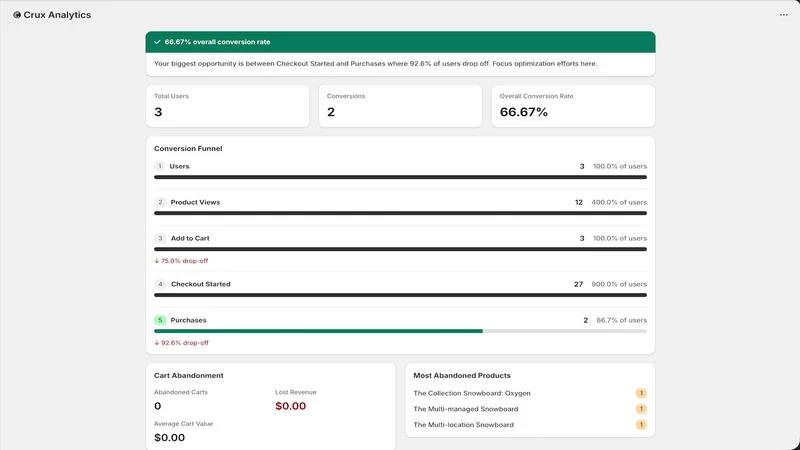Click the Average Cart Value label

coord(184,424)
